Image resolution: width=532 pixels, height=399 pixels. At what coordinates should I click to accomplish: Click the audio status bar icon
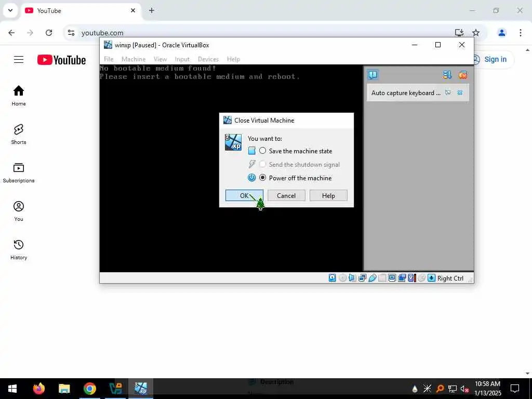coord(352,278)
